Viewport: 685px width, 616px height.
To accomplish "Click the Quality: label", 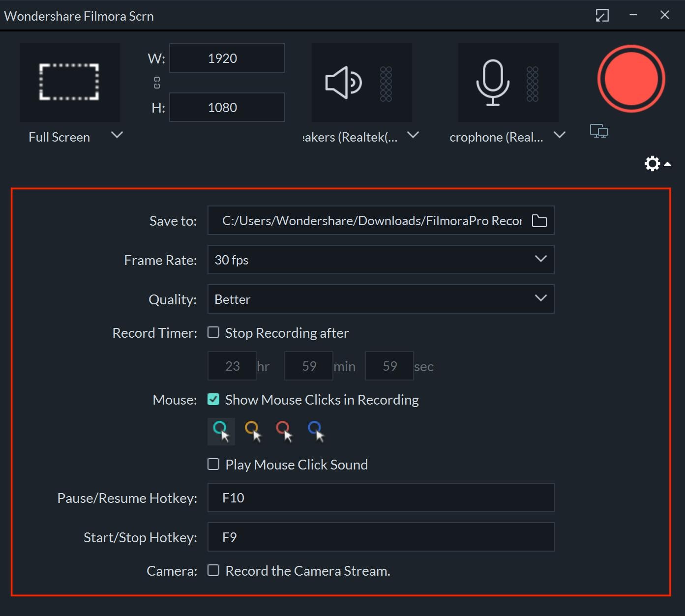I will (173, 300).
